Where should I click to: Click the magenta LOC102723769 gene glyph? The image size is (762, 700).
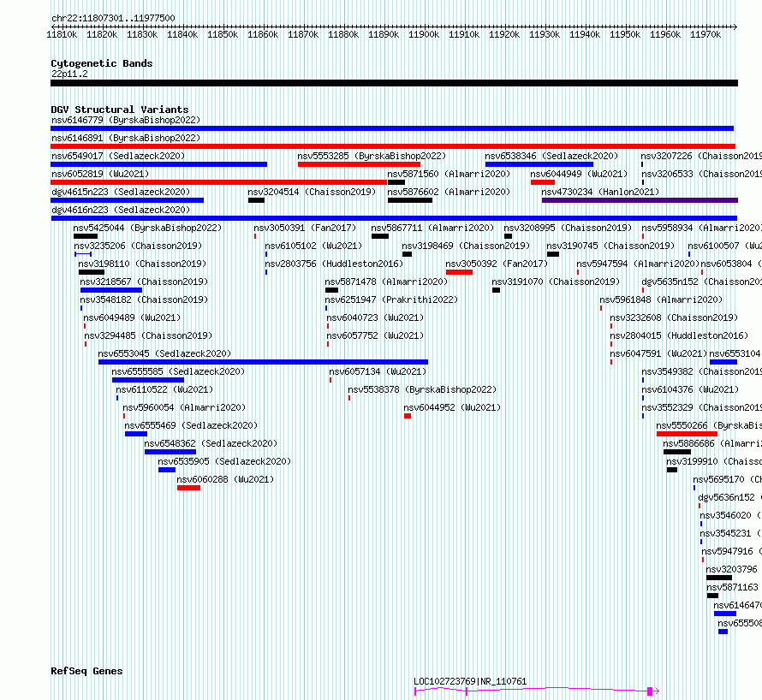pos(537,691)
